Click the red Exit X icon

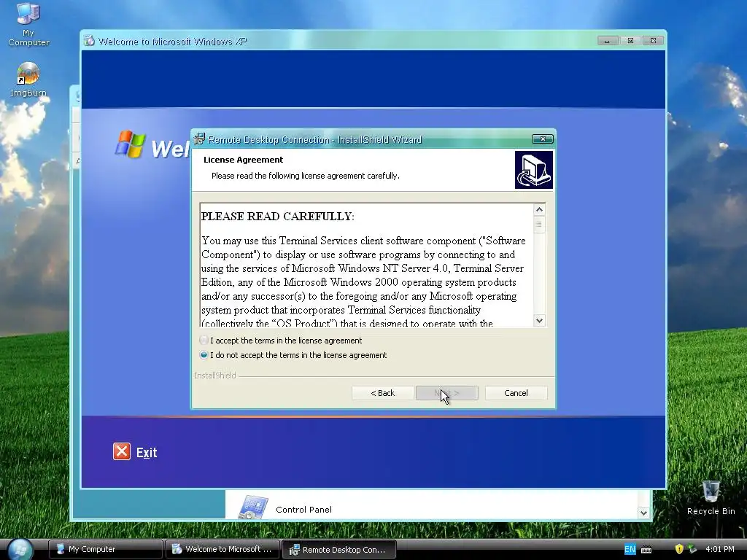[x=122, y=451]
